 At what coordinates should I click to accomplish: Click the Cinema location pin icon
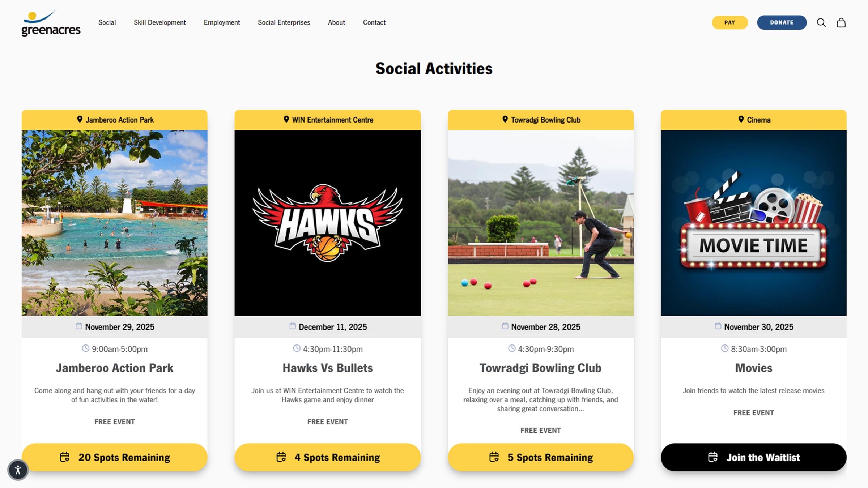tap(741, 119)
